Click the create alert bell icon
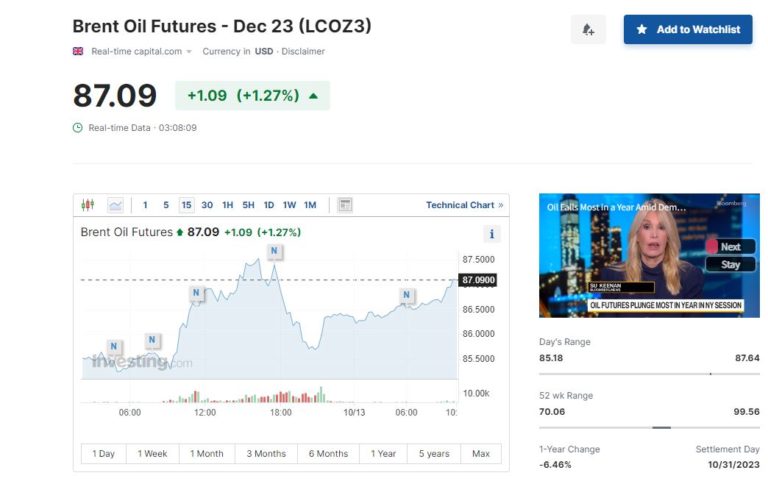The image size is (768, 495). pos(588,30)
